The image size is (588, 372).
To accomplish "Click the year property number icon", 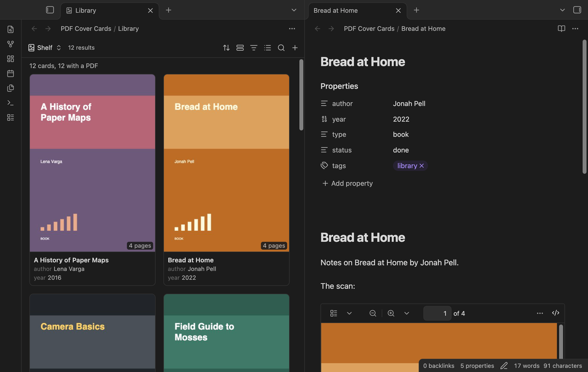I will click(324, 119).
